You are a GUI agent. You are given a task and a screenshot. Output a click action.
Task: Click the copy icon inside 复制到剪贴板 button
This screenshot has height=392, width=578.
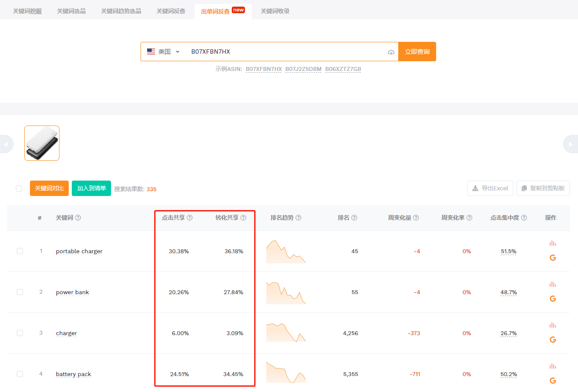(x=524, y=188)
